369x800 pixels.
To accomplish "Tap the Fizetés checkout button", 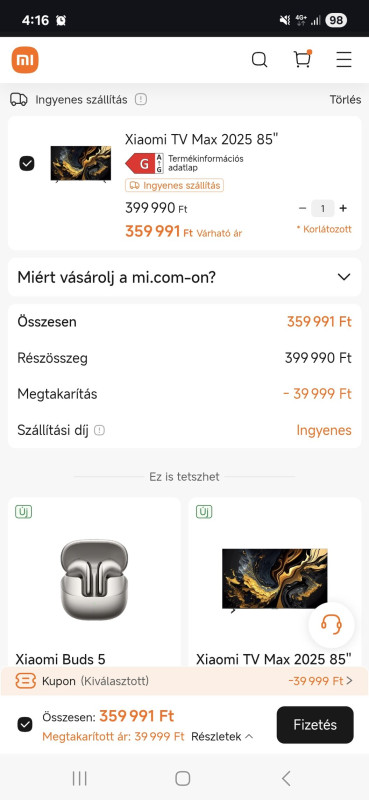I will pos(315,724).
